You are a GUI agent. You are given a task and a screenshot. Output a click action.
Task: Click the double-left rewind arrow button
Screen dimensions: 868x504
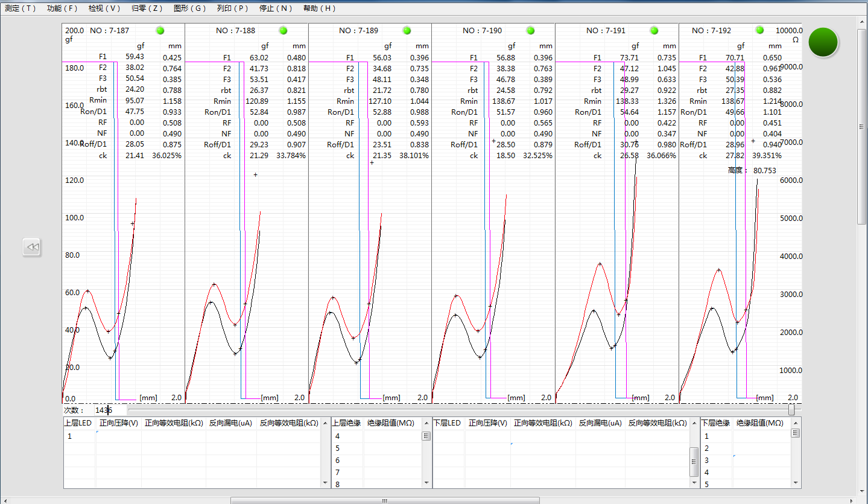[x=32, y=247]
